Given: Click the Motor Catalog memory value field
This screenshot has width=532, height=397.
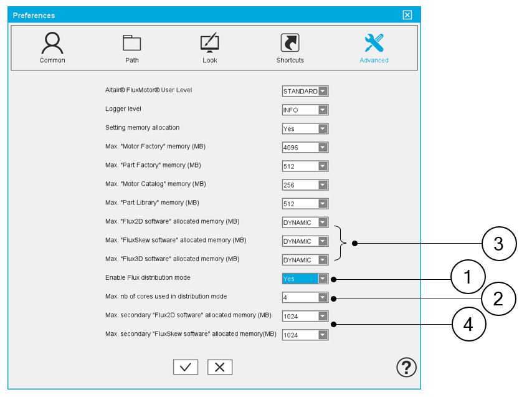Looking at the screenshot, I should click(x=300, y=185).
